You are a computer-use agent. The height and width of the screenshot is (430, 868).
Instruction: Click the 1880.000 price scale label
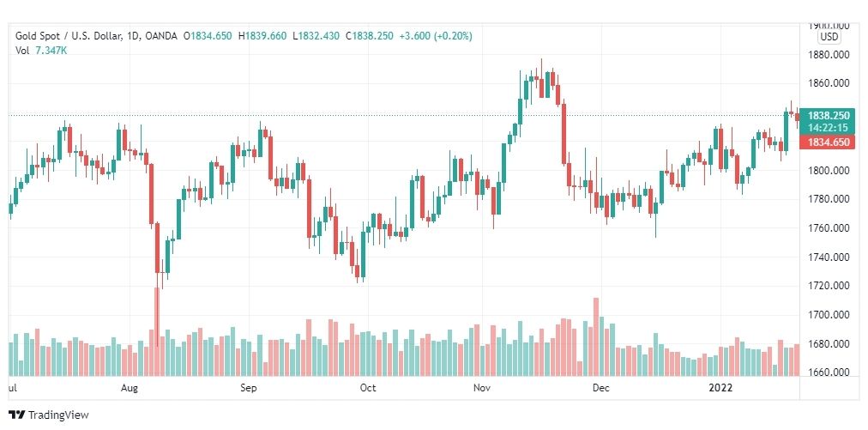pos(829,55)
